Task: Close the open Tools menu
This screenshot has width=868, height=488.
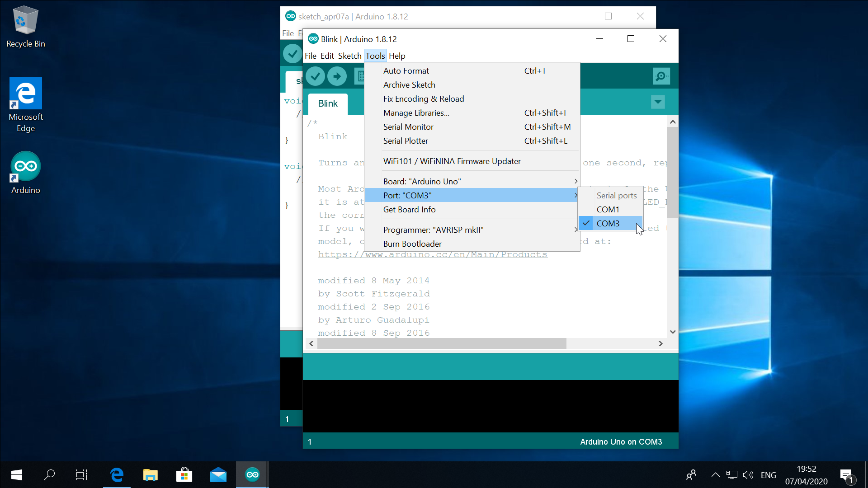Action: 375,56
